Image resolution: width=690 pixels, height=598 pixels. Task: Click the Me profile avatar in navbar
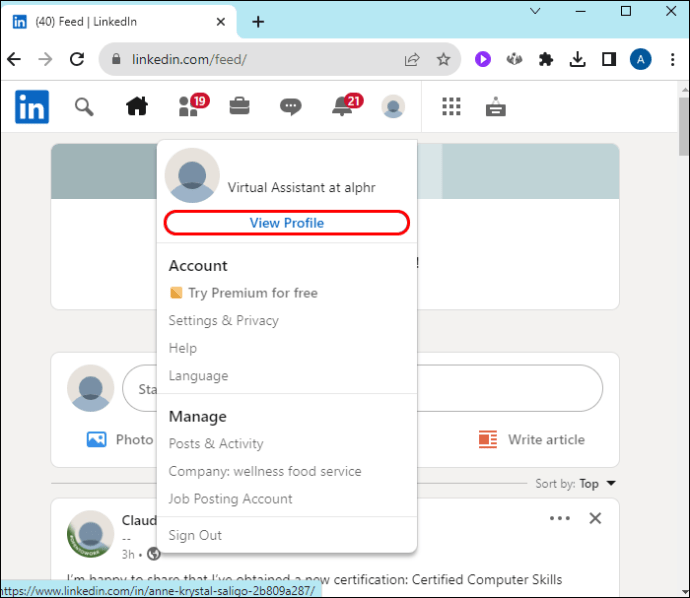pyautogui.click(x=393, y=106)
